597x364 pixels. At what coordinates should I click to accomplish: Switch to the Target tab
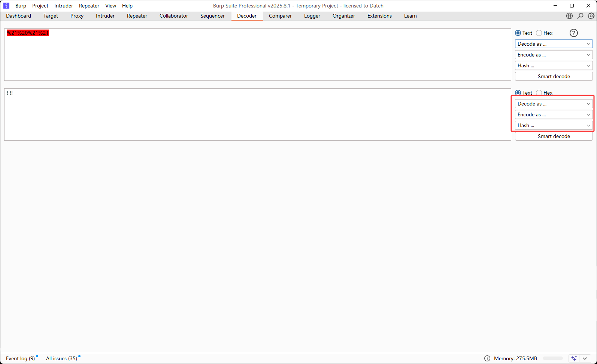(51, 16)
